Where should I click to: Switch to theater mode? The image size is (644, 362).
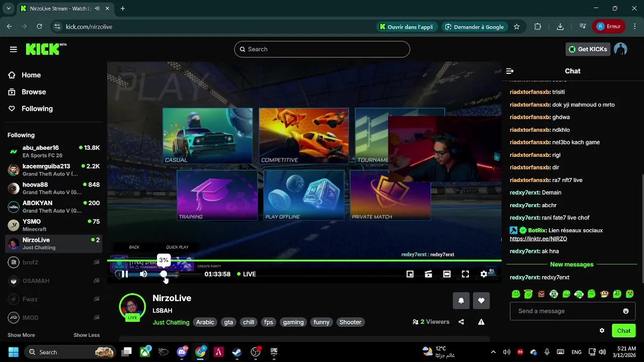447,274
